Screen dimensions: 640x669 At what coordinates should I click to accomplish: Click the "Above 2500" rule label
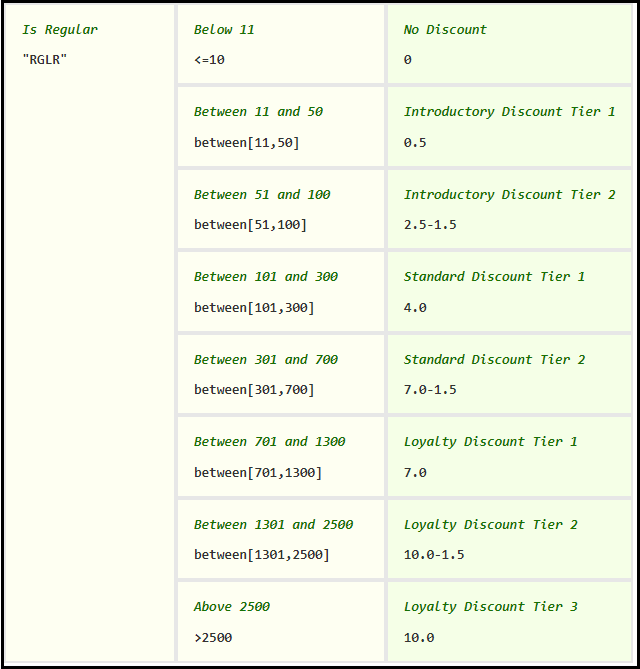[x=232, y=607]
